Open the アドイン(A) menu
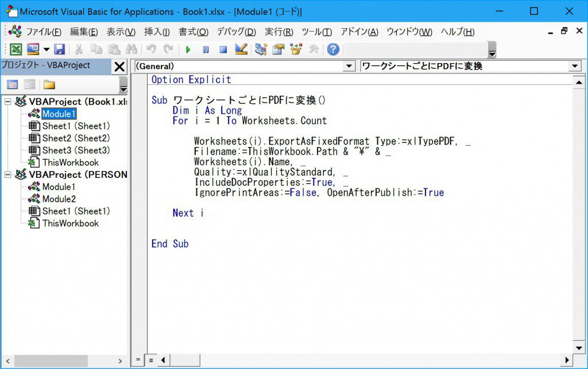This screenshot has height=369, width=588. (359, 32)
